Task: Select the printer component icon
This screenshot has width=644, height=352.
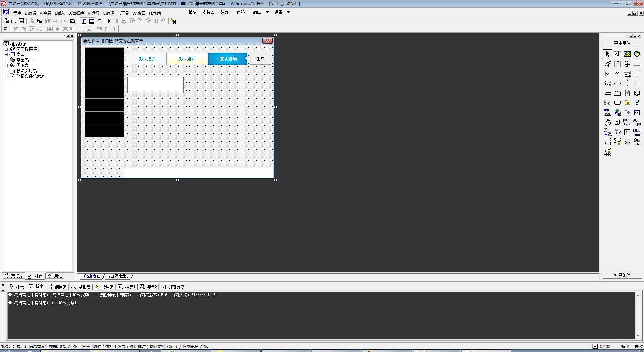Action: 617,123
